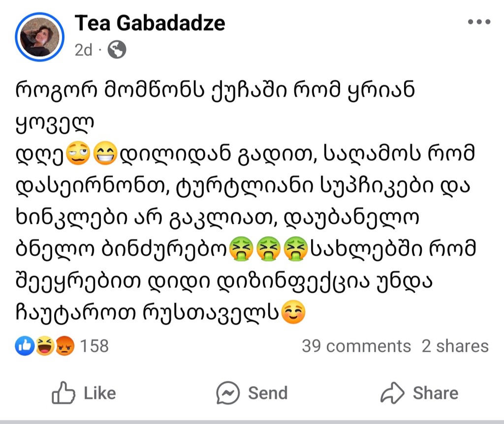
Task: Click the red angry reaction icon
Action: click(x=63, y=346)
